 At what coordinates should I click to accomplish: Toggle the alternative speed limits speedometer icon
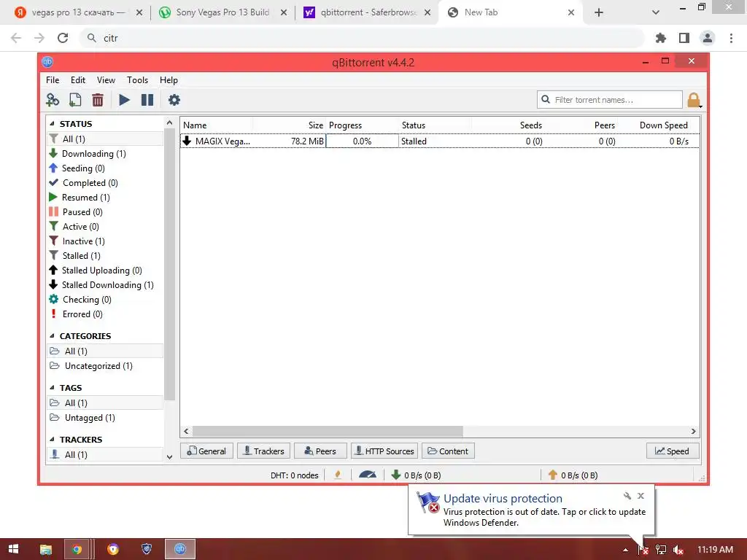[x=368, y=475]
